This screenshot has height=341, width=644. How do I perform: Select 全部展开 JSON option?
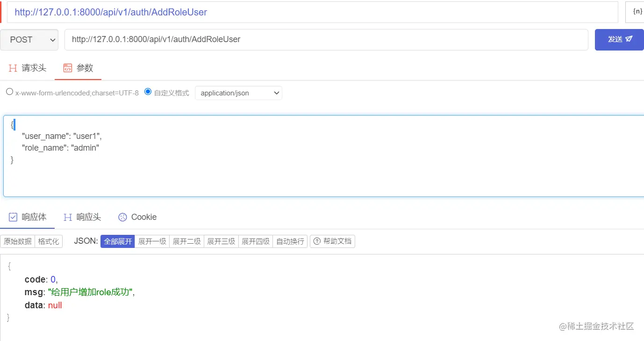click(118, 241)
